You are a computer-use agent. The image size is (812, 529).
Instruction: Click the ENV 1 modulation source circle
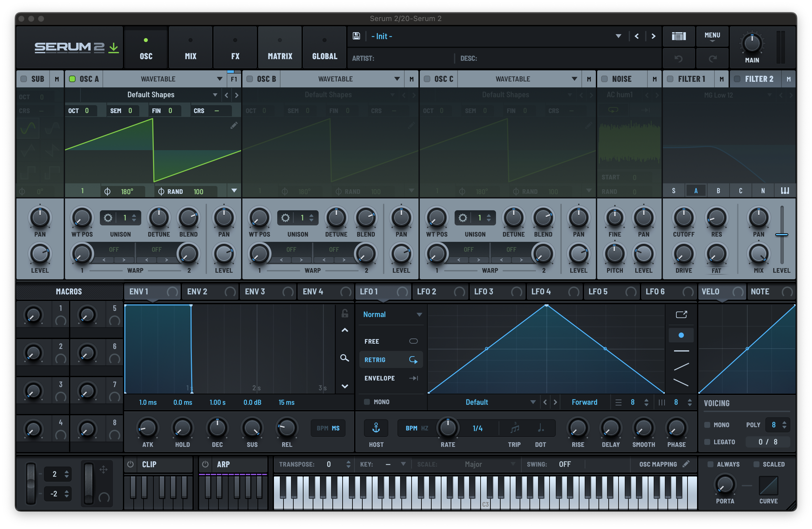click(172, 291)
